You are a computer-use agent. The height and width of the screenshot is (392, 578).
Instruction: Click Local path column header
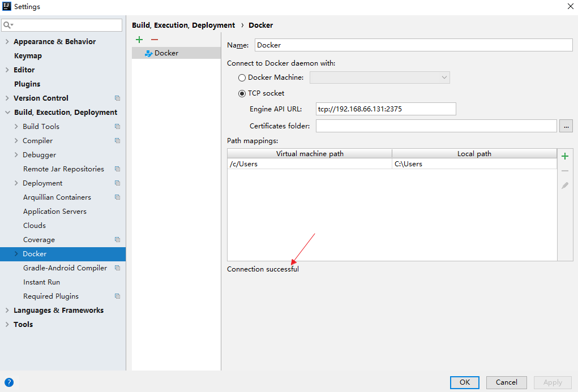[x=474, y=154]
